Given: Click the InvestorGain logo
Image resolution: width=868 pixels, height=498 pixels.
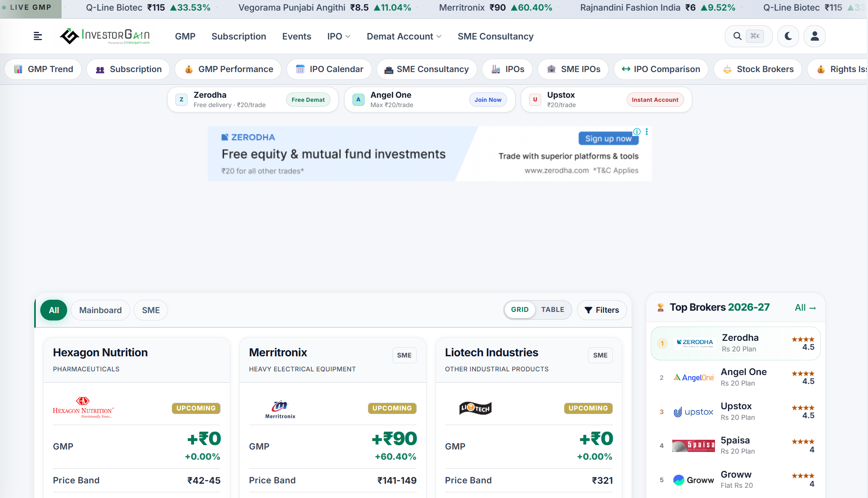Looking at the screenshot, I should [x=105, y=36].
